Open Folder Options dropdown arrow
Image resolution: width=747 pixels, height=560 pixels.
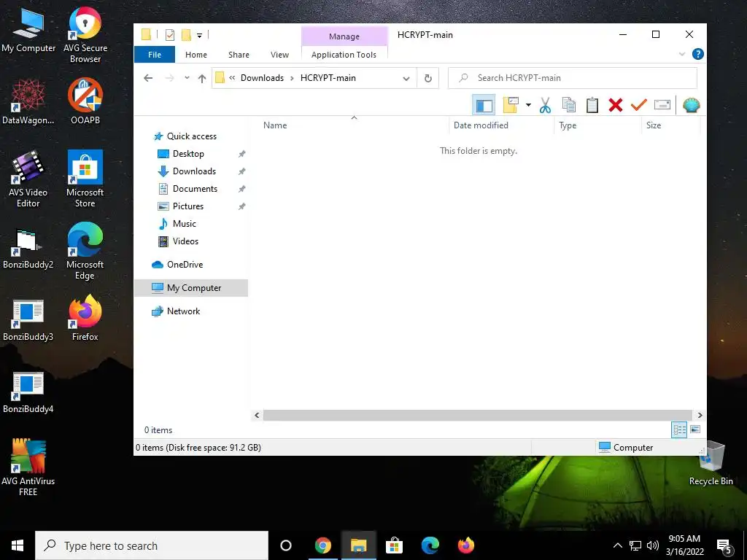pyautogui.click(x=528, y=105)
